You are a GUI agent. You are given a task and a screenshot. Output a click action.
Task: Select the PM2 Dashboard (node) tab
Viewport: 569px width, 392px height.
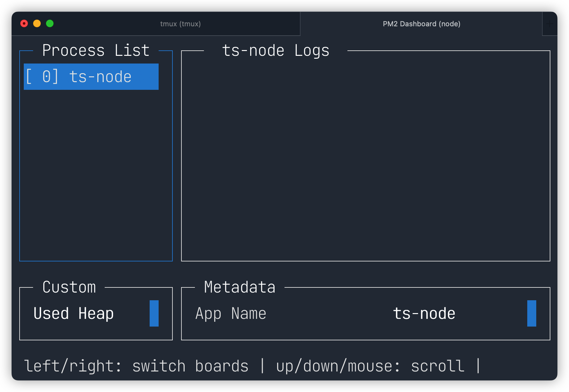click(421, 24)
